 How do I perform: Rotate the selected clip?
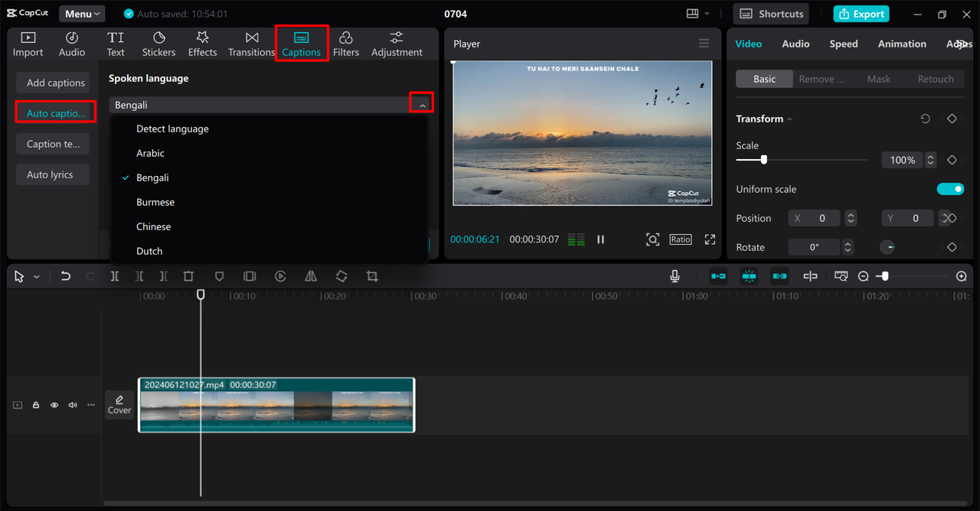pyautogui.click(x=341, y=276)
